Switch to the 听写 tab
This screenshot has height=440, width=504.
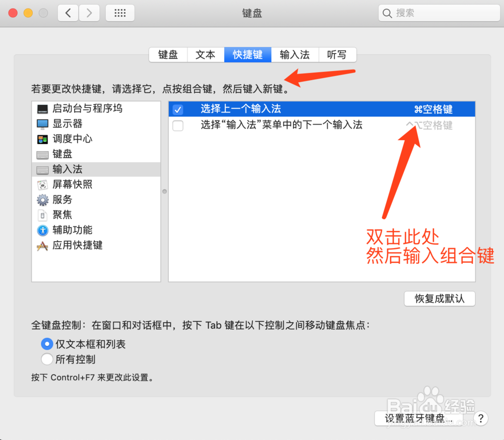click(337, 54)
